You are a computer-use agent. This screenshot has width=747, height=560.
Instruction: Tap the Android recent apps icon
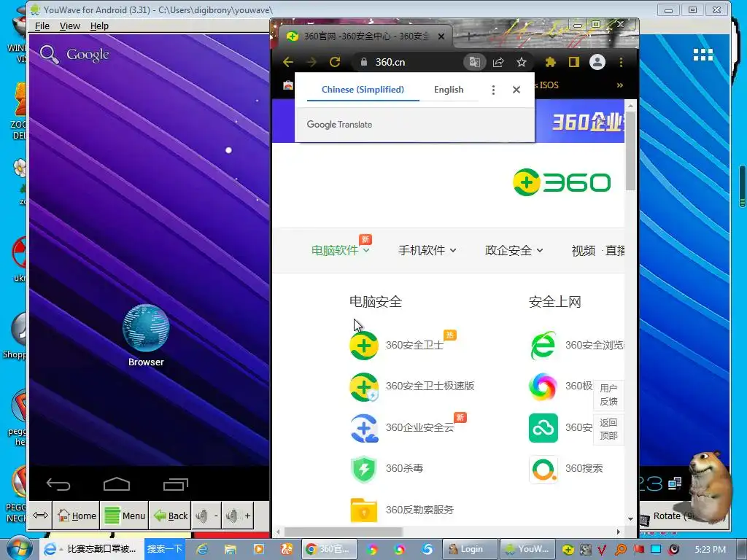(x=176, y=484)
